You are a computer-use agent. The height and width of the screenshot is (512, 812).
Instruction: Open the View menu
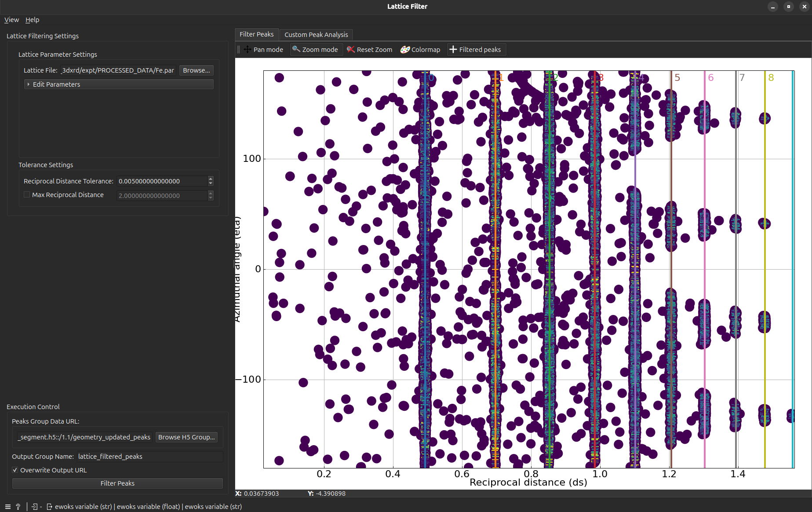pyautogui.click(x=11, y=20)
